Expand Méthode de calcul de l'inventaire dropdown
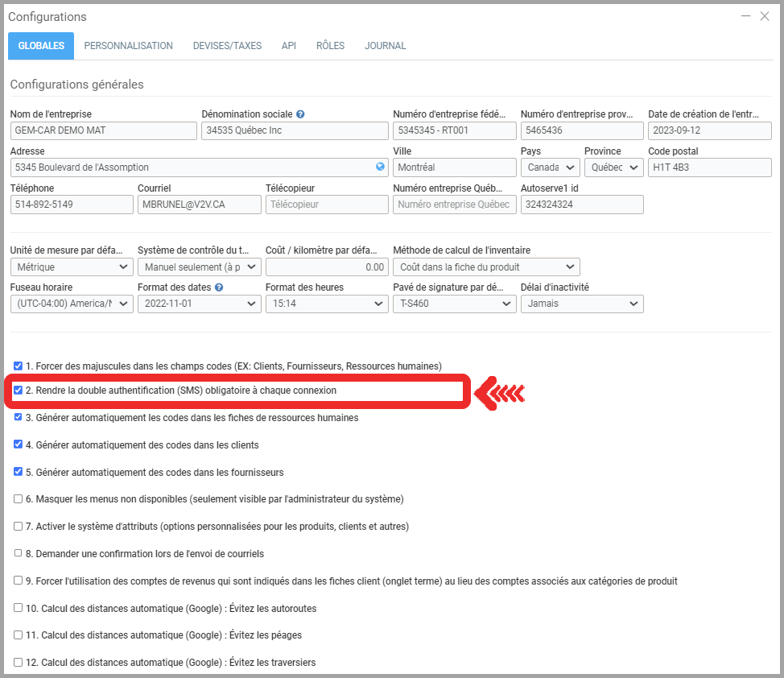 (x=485, y=267)
